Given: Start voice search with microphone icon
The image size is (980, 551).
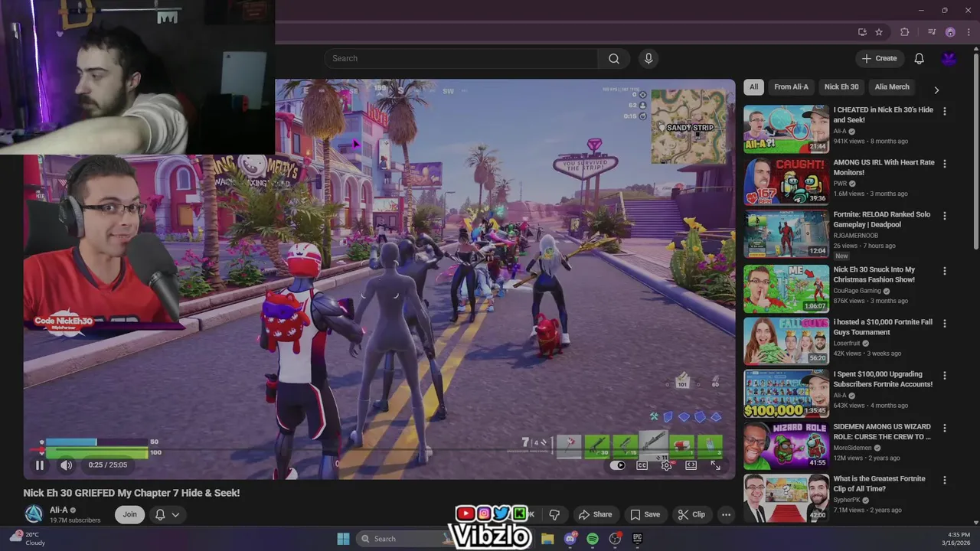Looking at the screenshot, I should coord(648,58).
